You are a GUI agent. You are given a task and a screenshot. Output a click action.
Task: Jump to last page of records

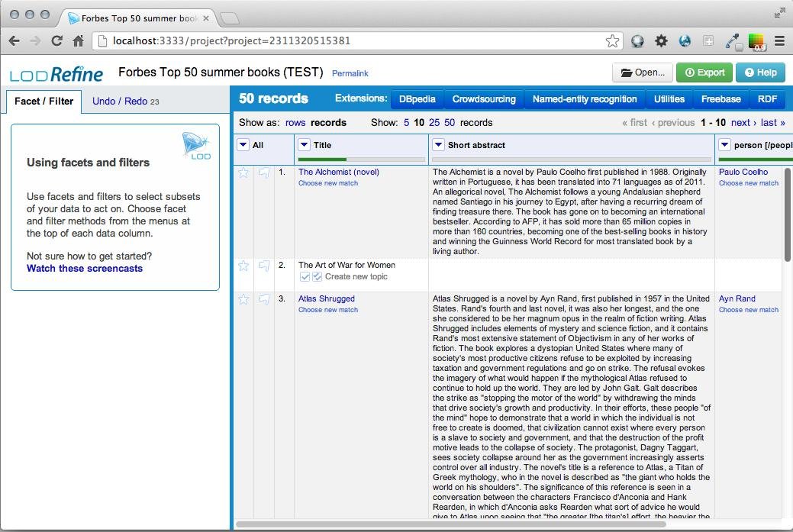[772, 122]
